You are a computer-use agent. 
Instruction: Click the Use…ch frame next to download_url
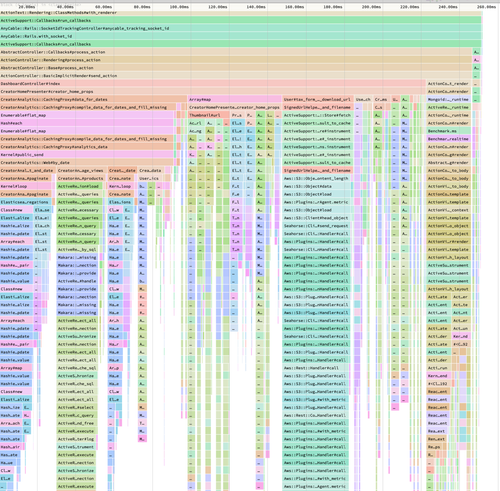point(363,99)
